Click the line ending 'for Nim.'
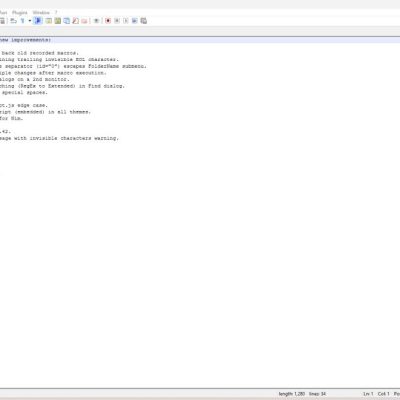Screen dimensions: 400x400 [x=12, y=118]
